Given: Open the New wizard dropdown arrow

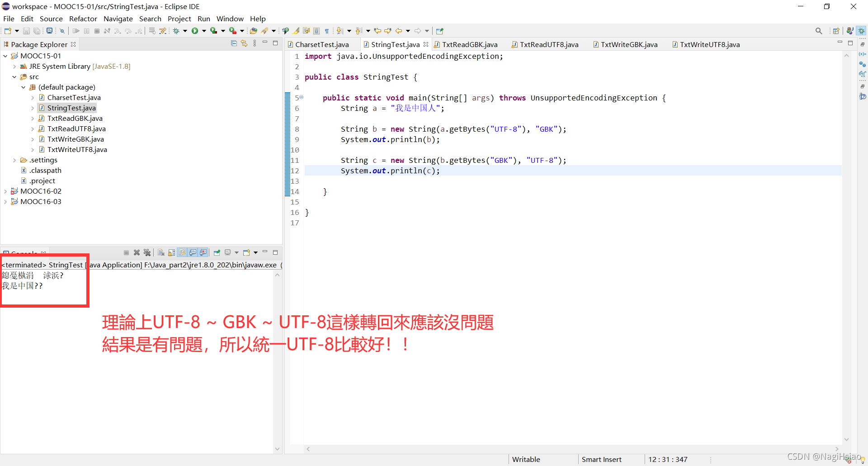Looking at the screenshot, I should [17, 31].
